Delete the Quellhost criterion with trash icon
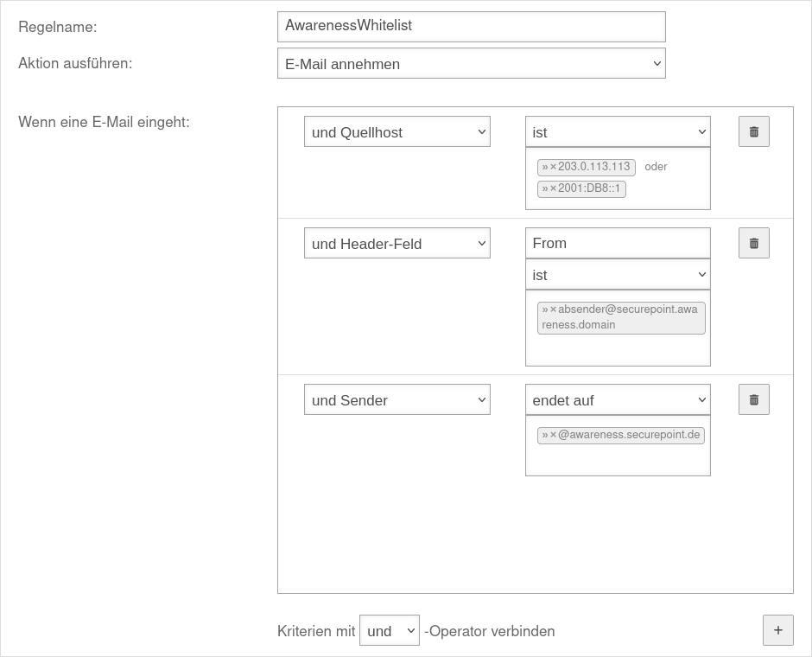 (x=753, y=131)
